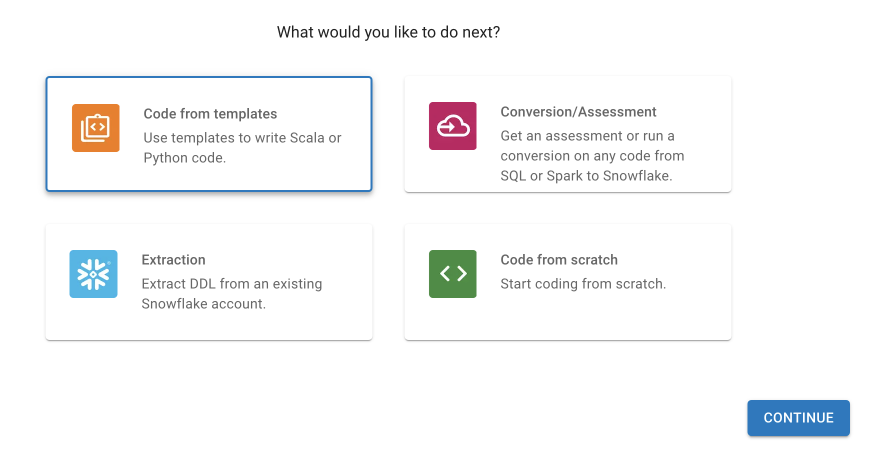Click the orange Code from templates icon
This screenshot has width=870, height=475.
pyautogui.click(x=95, y=128)
